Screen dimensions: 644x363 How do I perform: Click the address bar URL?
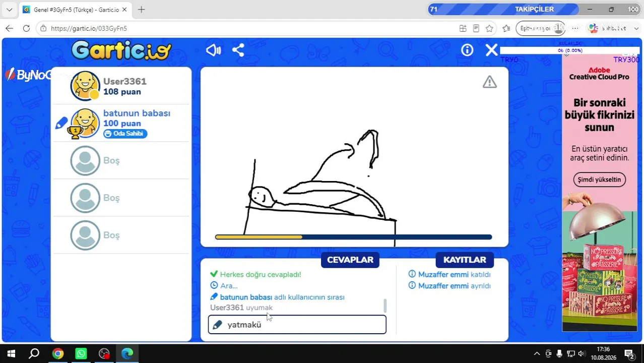pyautogui.click(x=89, y=29)
